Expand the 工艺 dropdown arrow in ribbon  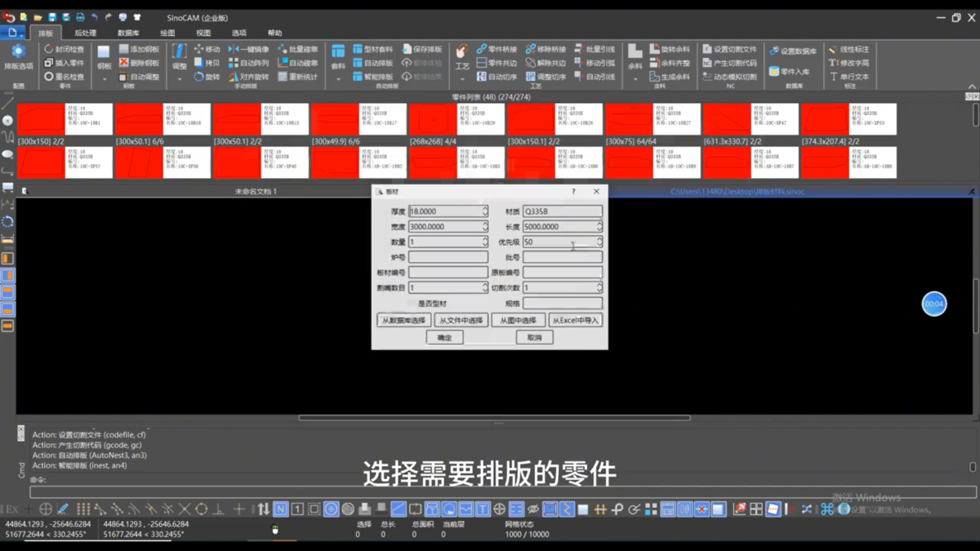click(462, 79)
